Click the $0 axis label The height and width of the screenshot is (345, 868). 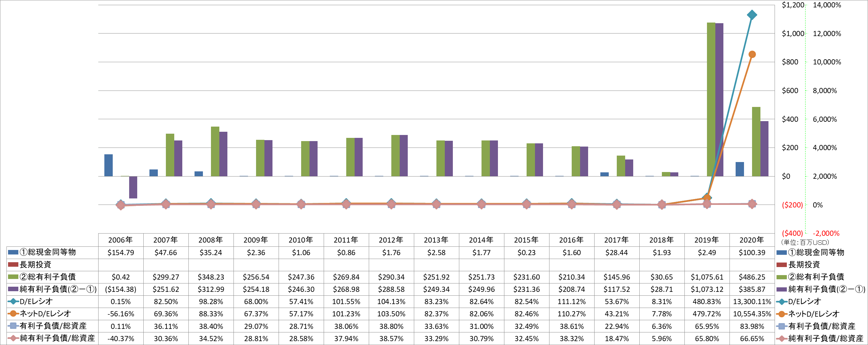786,176
